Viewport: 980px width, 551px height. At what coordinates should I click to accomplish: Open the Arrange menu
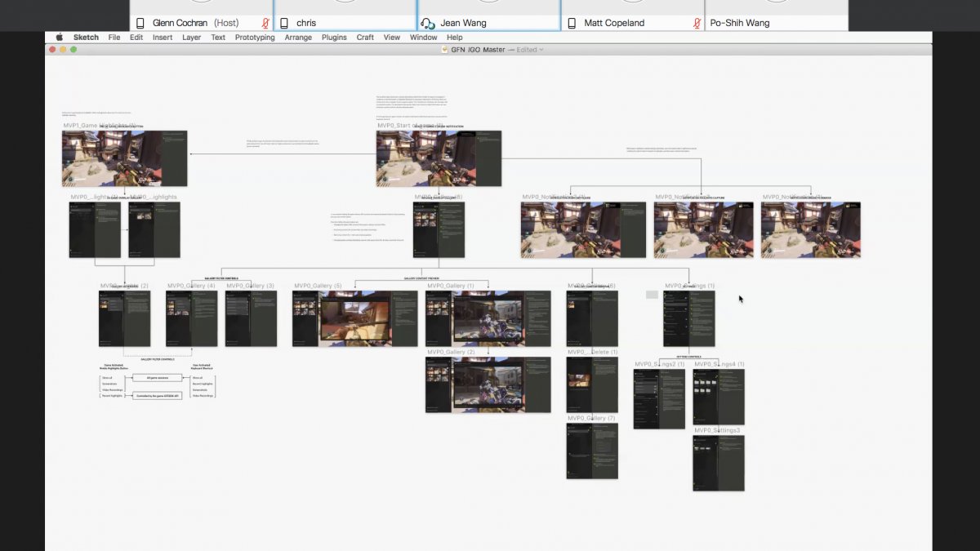[298, 37]
